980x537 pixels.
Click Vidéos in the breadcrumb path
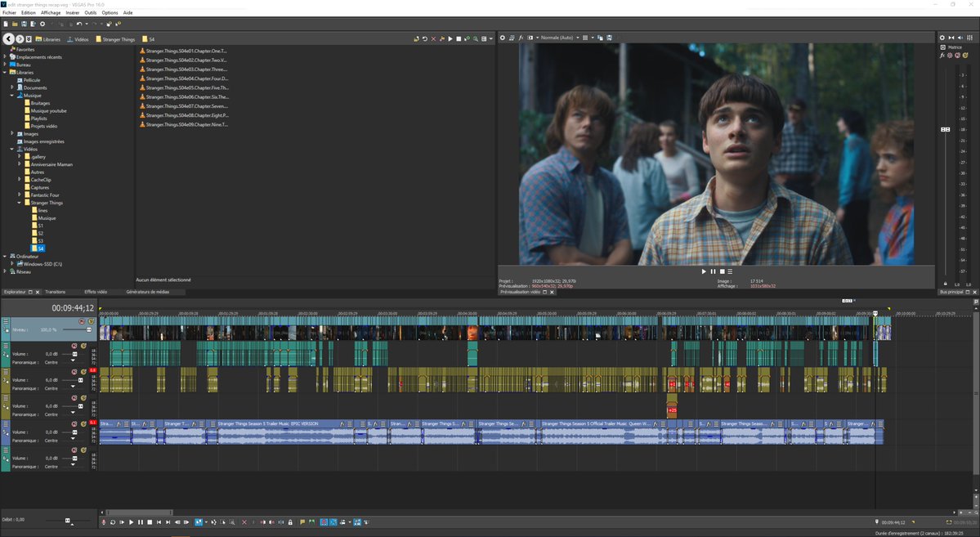78,39
